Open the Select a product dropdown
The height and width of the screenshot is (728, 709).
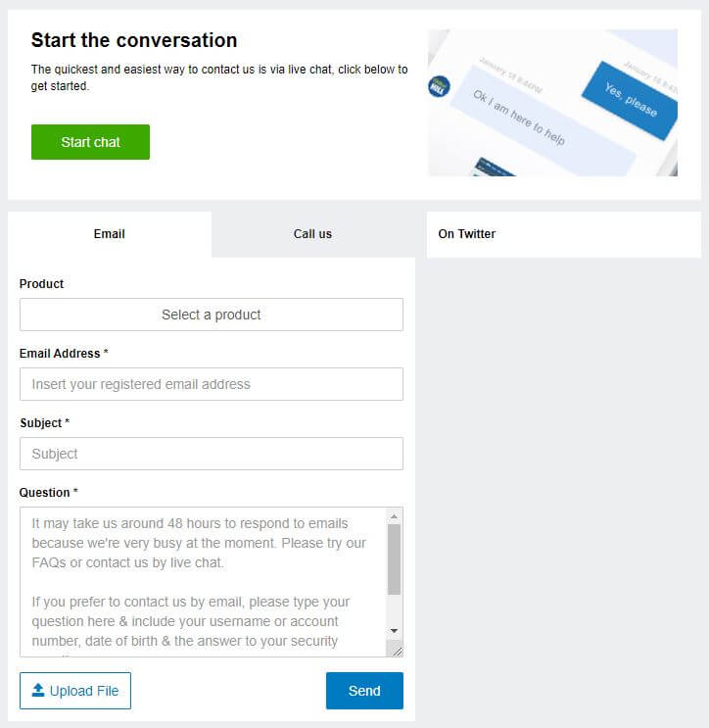212,315
